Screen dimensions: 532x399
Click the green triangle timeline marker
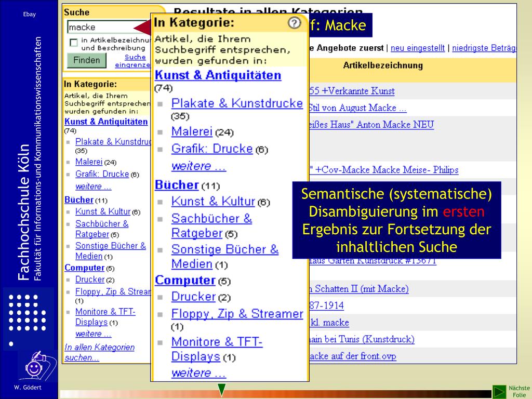pyautogui.click(x=221, y=390)
